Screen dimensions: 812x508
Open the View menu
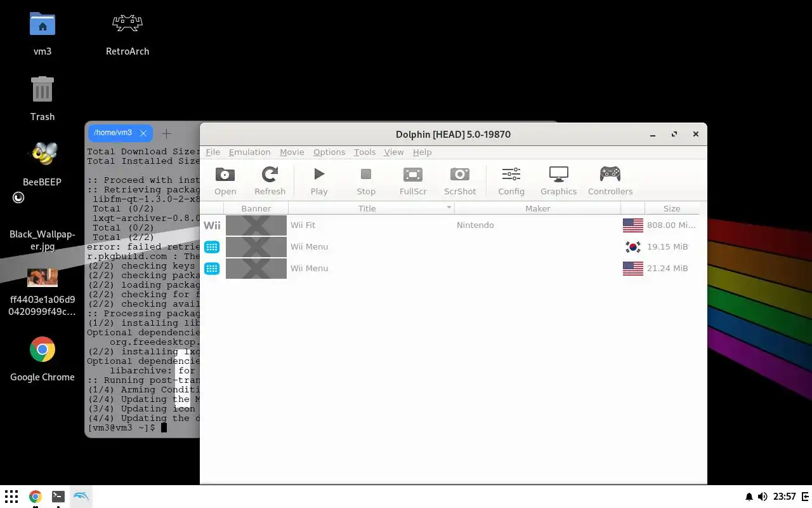click(394, 152)
